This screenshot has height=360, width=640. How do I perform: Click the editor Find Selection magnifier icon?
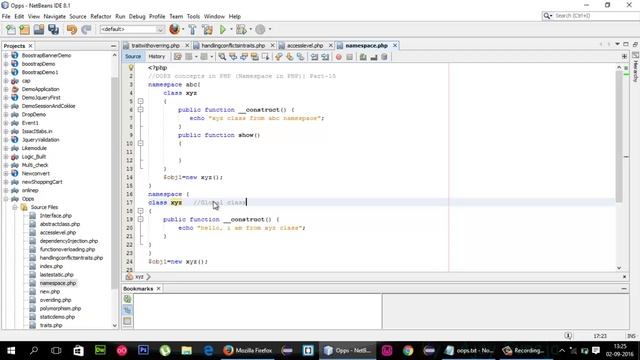pyautogui.click(x=222, y=57)
